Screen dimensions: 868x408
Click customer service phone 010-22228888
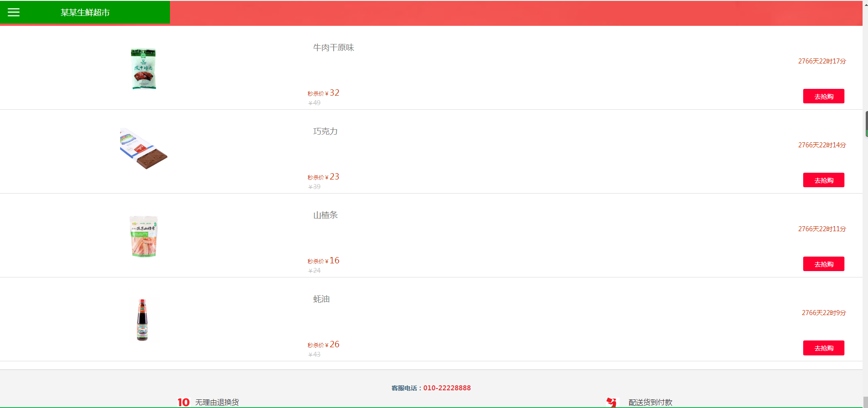click(446, 388)
